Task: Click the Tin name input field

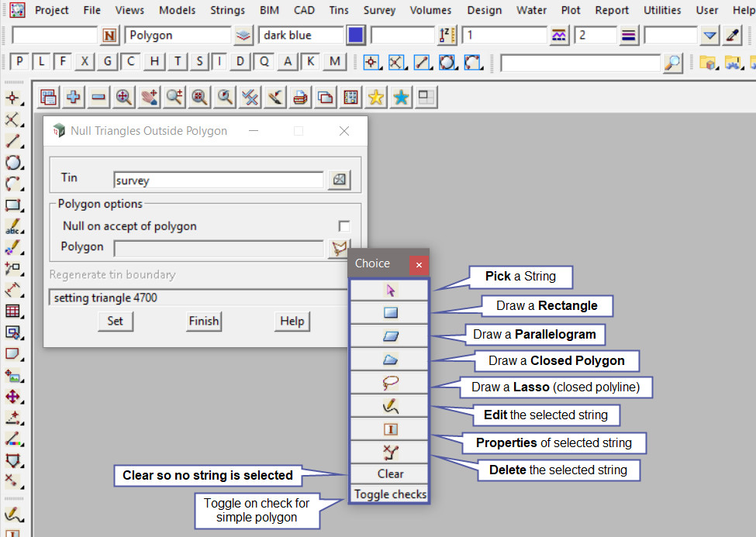Action: point(218,180)
